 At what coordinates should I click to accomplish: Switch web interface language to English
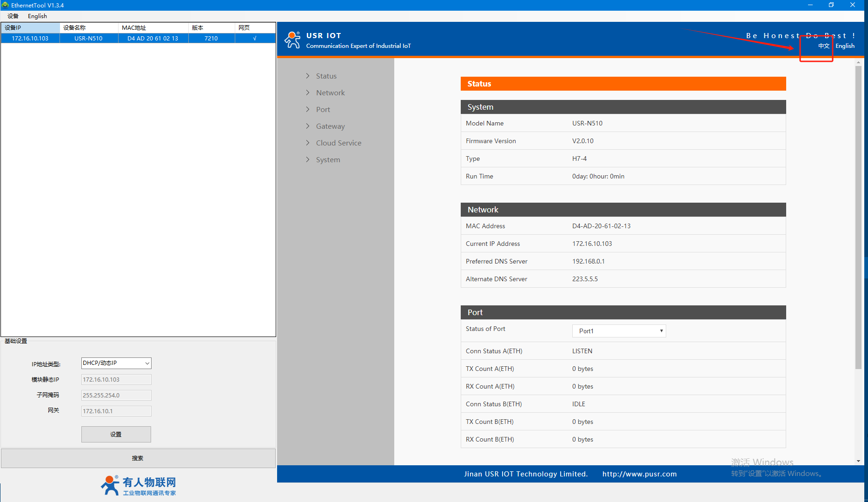point(845,46)
